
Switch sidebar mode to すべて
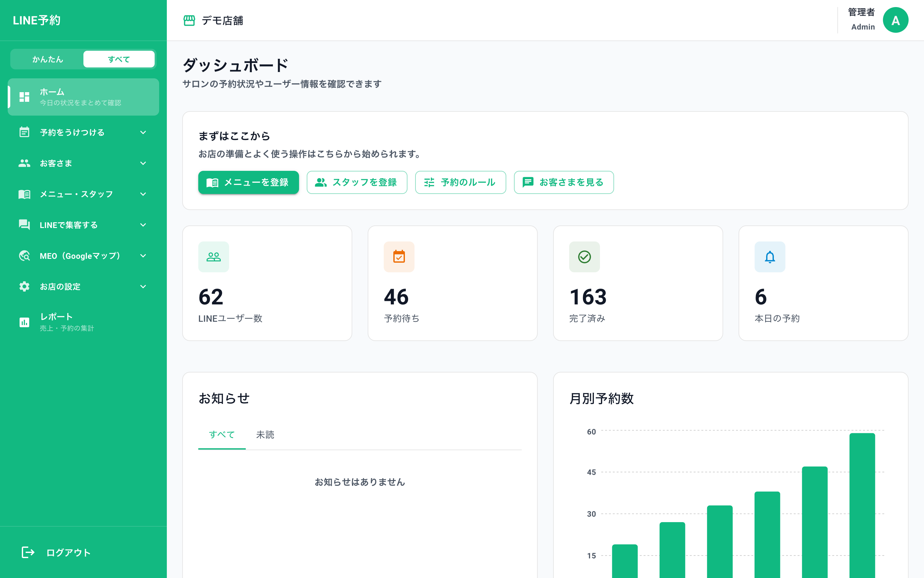tap(119, 59)
